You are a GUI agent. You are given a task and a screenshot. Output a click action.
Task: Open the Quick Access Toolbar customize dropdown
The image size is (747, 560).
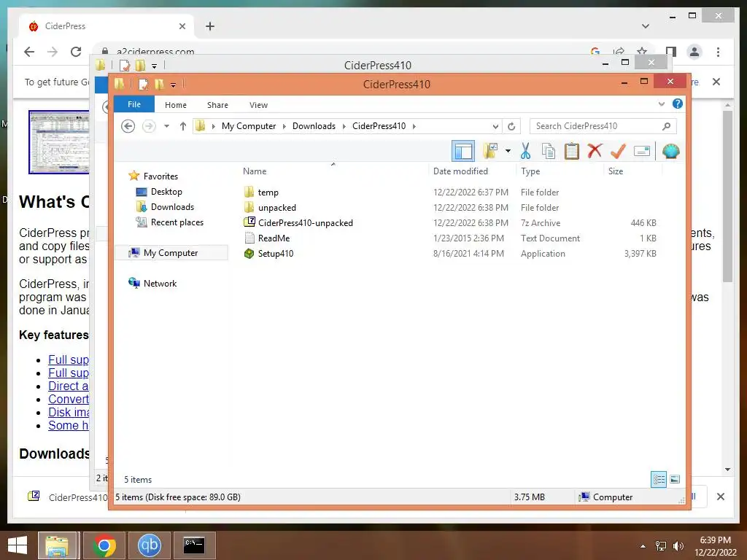point(174,85)
